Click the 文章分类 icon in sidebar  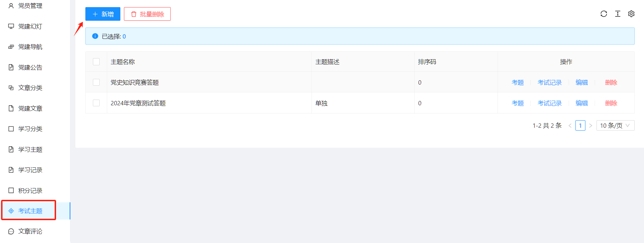click(x=11, y=88)
